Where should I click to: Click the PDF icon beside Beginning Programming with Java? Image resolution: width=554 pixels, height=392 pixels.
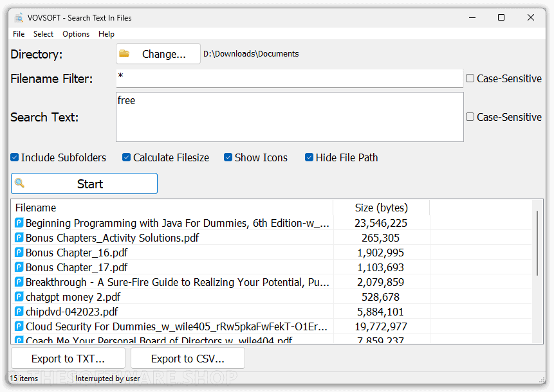(19, 223)
